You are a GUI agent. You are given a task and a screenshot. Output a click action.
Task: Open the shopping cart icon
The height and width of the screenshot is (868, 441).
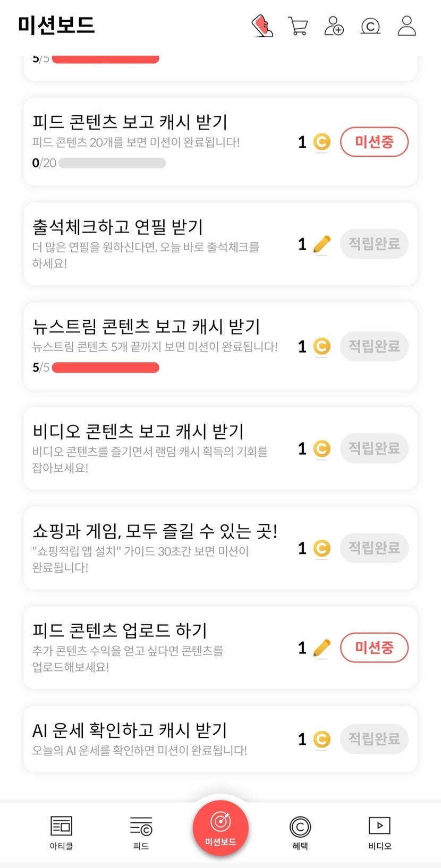(298, 25)
